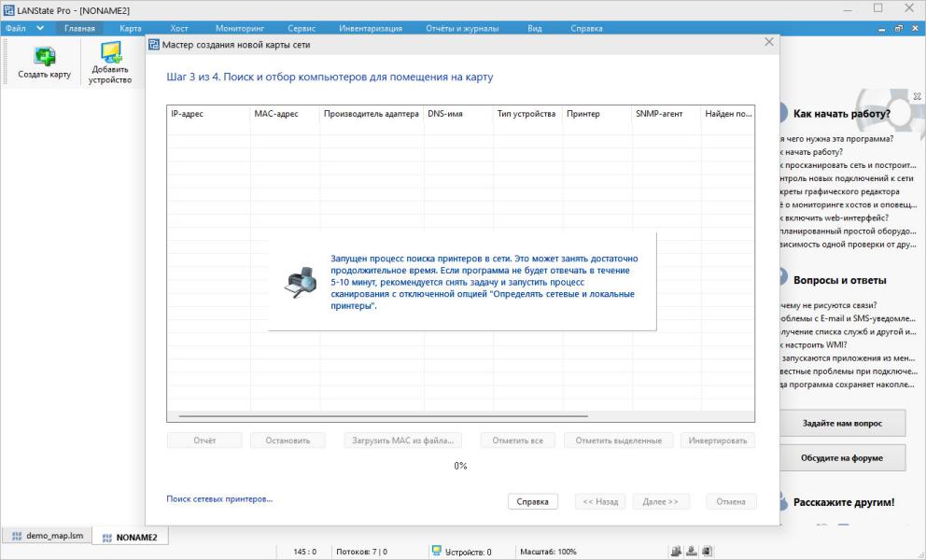Click the Отметить все button
The width and height of the screenshot is (926, 560).
[x=518, y=441]
